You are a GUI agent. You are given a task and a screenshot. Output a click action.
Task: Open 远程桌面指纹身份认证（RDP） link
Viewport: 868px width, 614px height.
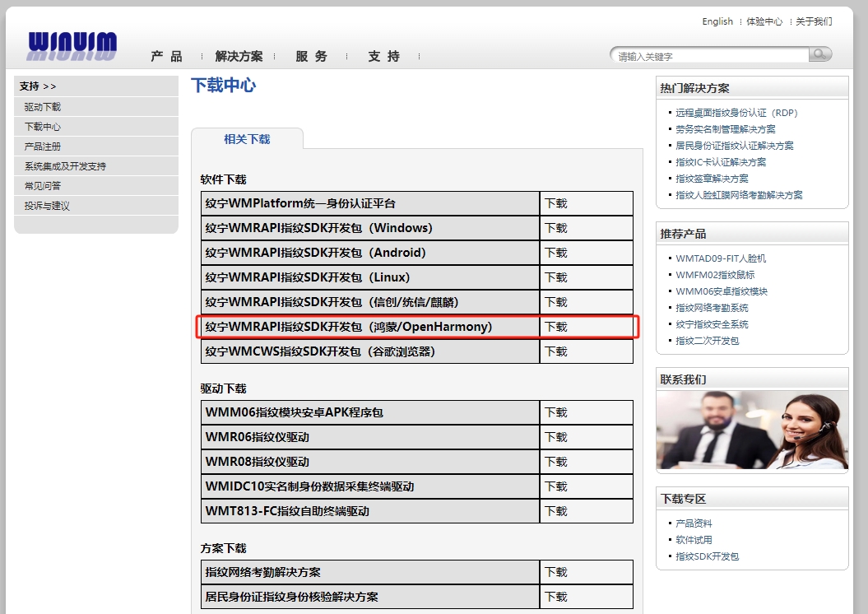tap(736, 113)
